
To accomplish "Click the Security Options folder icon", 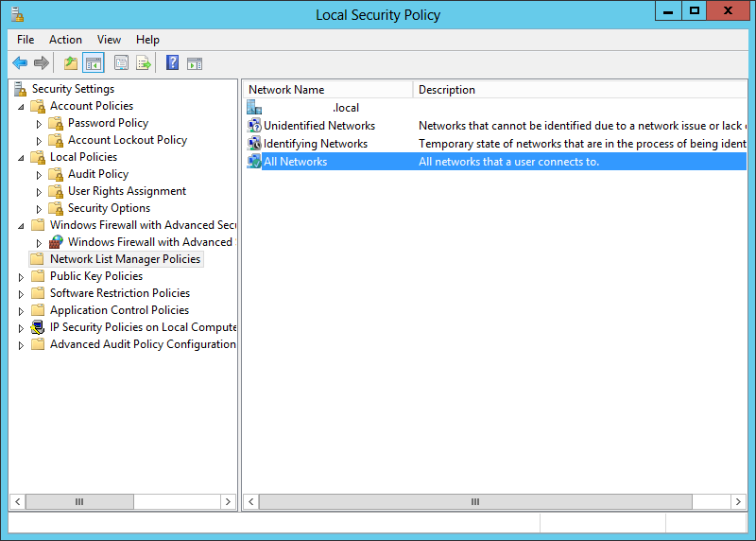I will point(56,208).
